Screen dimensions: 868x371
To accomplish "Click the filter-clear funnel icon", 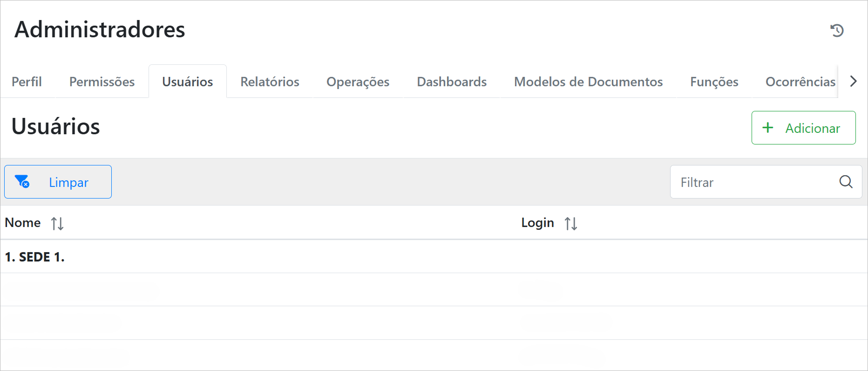I will pyautogui.click(x=22, y=181).
